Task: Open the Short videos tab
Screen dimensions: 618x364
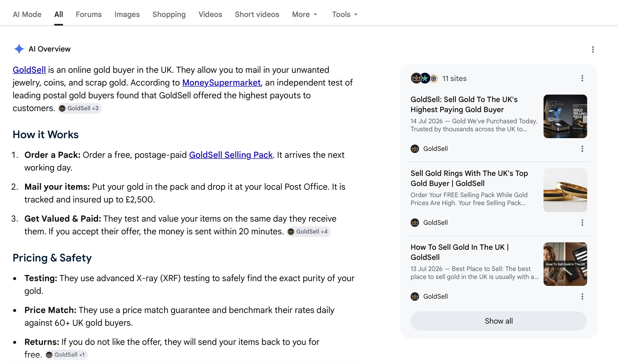Action: click(x=257, y=14)
